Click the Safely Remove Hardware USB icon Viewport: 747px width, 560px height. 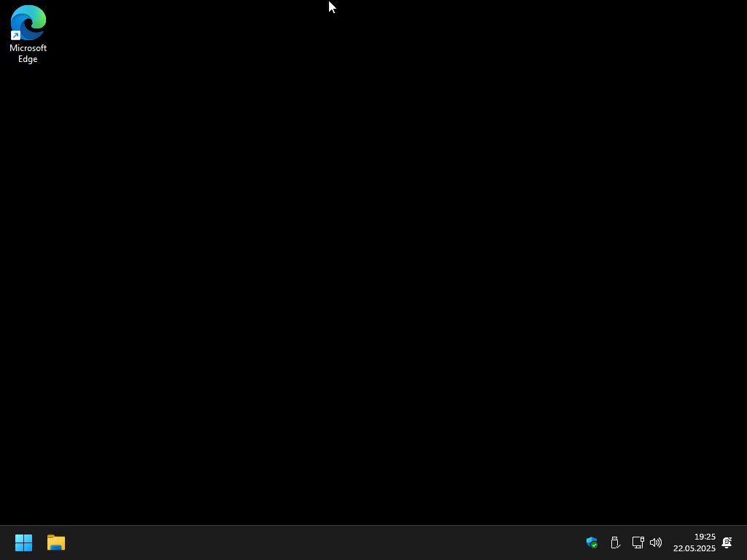coord(615,542)
